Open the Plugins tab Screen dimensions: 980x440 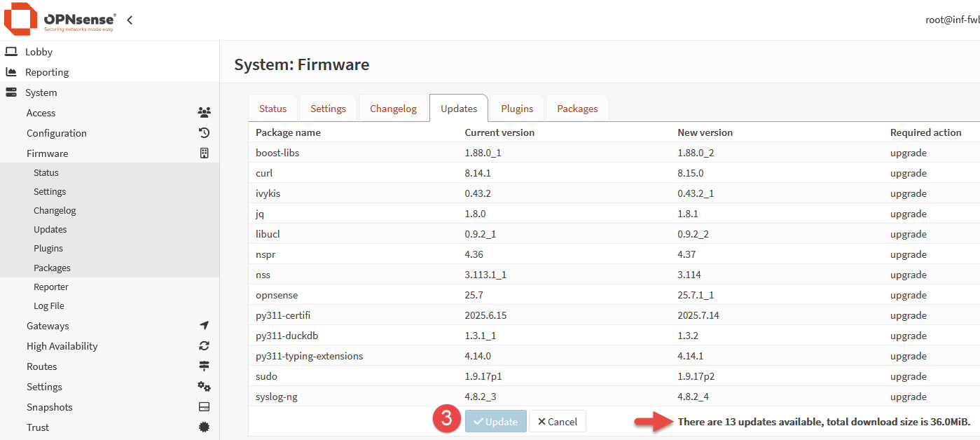[x=517, y=109]
